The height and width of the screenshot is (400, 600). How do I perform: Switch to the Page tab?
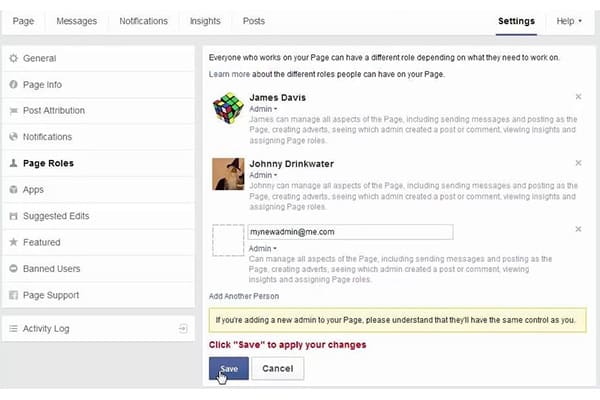click(x=23, y=21)
